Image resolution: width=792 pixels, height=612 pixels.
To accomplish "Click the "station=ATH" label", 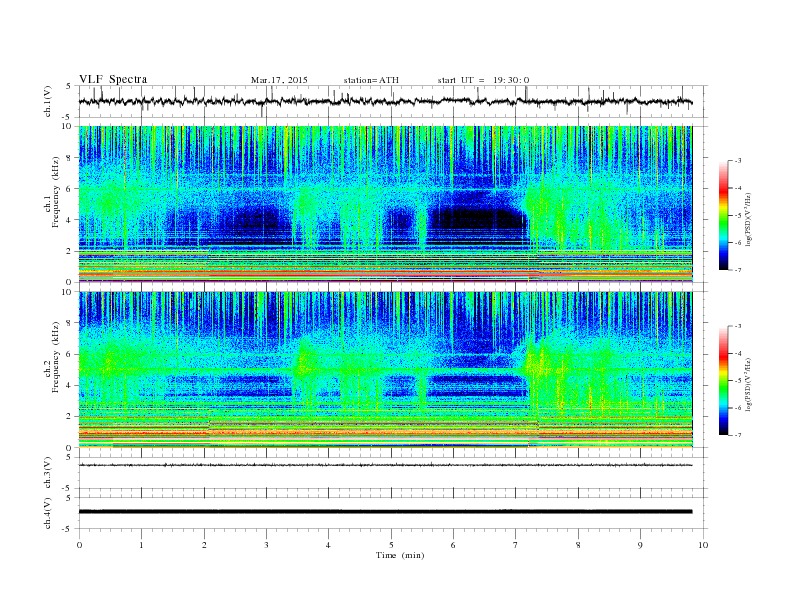I will point(371,80).
